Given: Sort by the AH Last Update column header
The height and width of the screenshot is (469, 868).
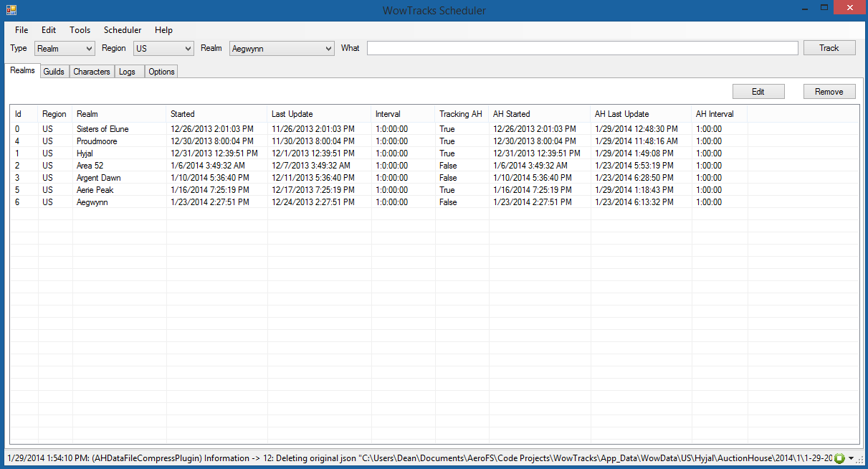Looking at the screenshot, I should point(642,114).
